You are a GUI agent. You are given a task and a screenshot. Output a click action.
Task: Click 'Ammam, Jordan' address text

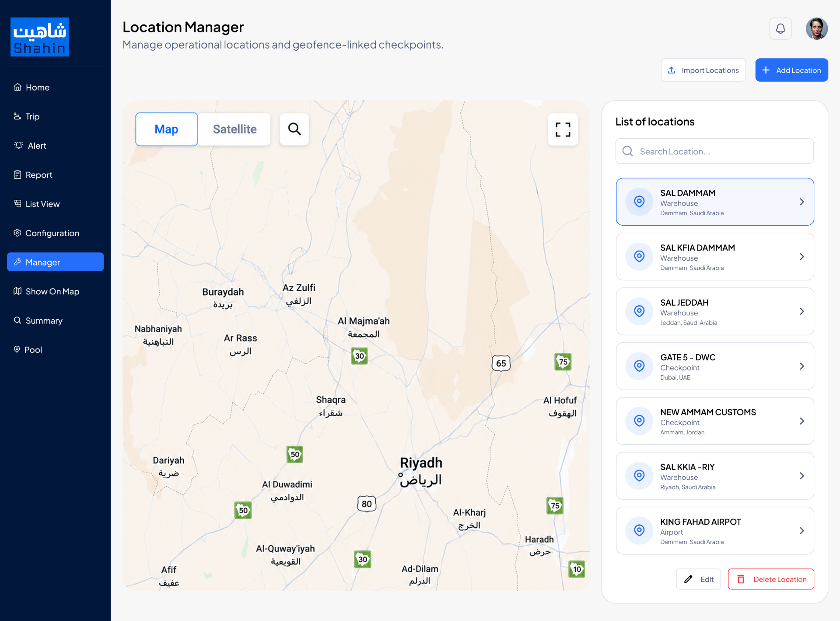682,432
